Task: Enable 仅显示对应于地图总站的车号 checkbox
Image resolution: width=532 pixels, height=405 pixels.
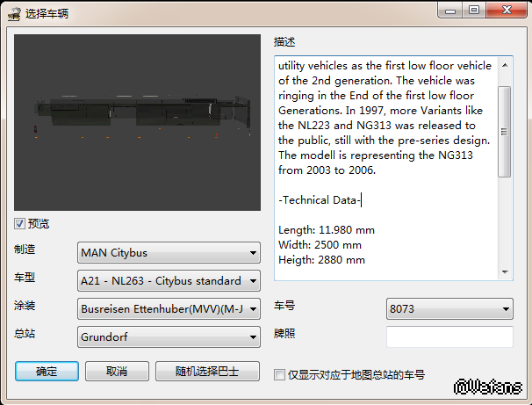Action: (279, 375)
